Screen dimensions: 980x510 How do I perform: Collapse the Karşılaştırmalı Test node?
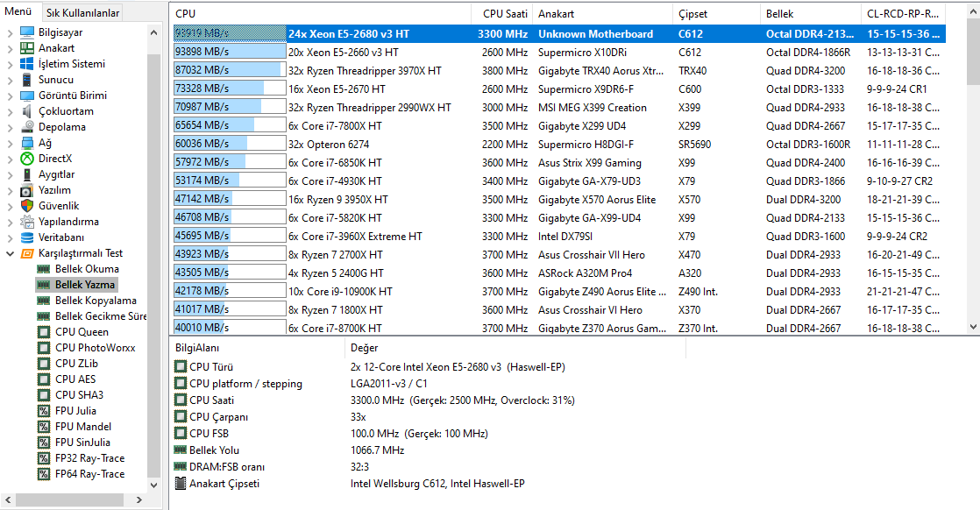coord(10,253)
